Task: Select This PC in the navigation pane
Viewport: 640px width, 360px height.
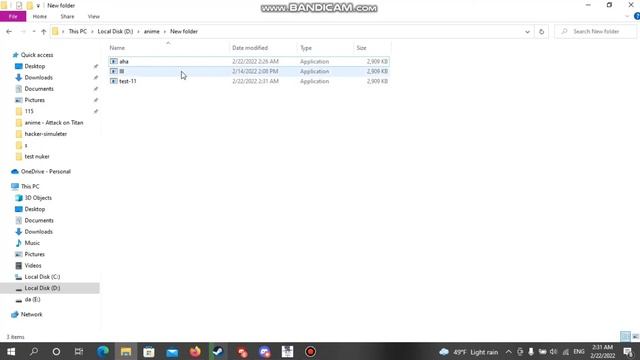Action: point(30,186)
